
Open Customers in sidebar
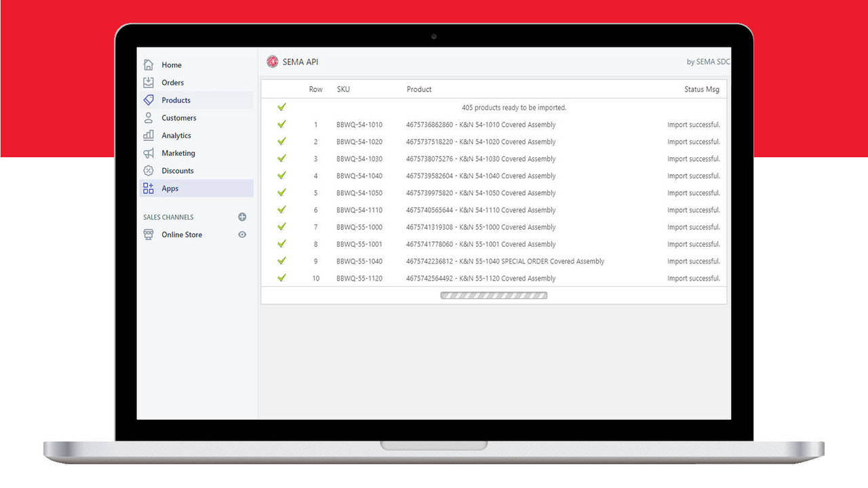coord(179,118)
